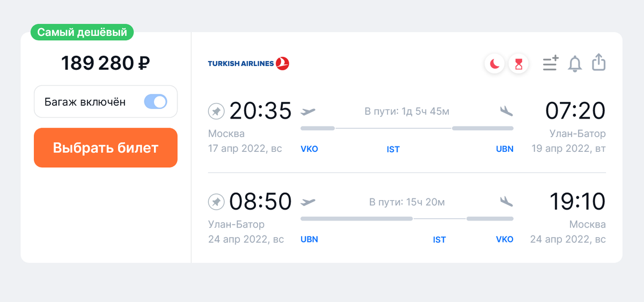Click the 'Самый дешёвый' badge
The width and height of the screenshot is (644, 302).
tap(82, 32)
